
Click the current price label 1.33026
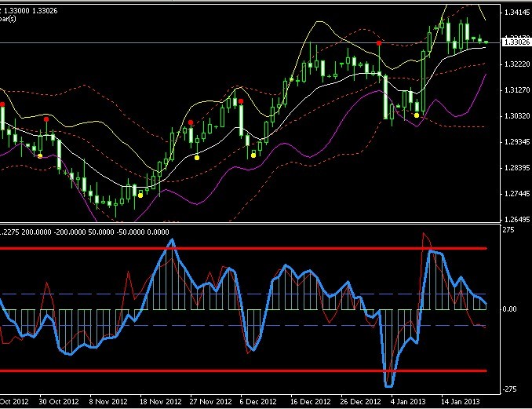[x=516, y=42]
